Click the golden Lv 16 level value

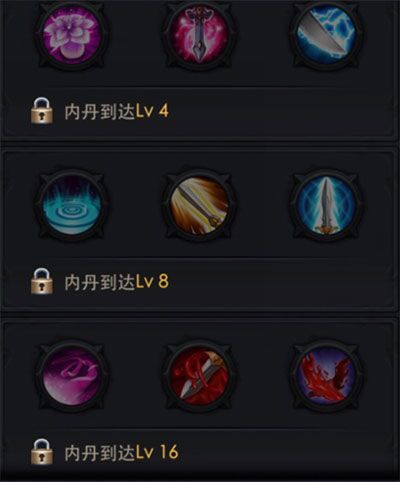(x=157, y=453)
